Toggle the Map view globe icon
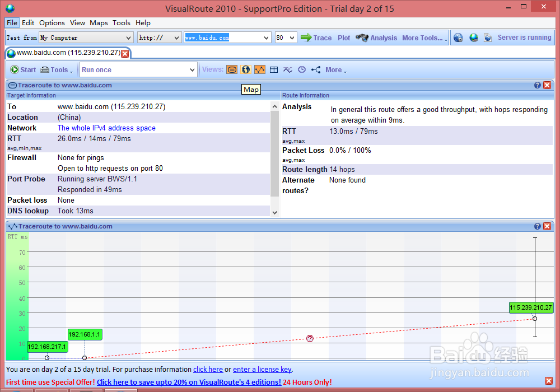560x392 pixels. tap(246, 69)
